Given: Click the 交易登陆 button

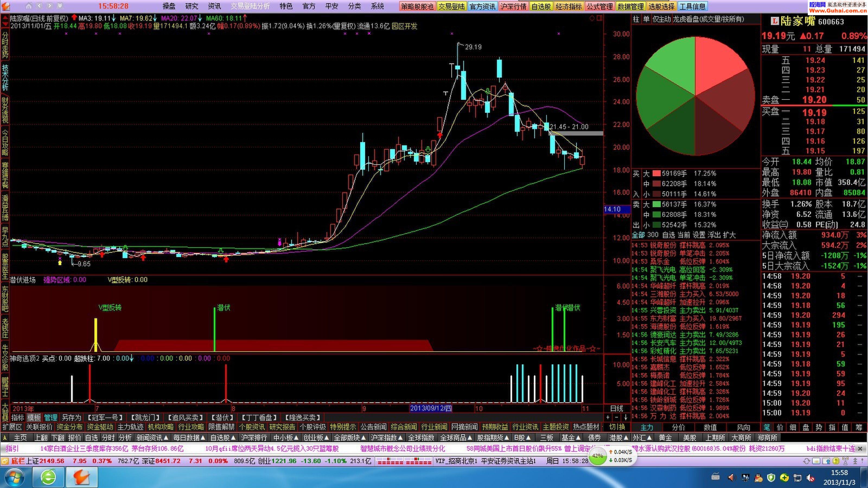Looking at the screenshot, I should point(452,7).
